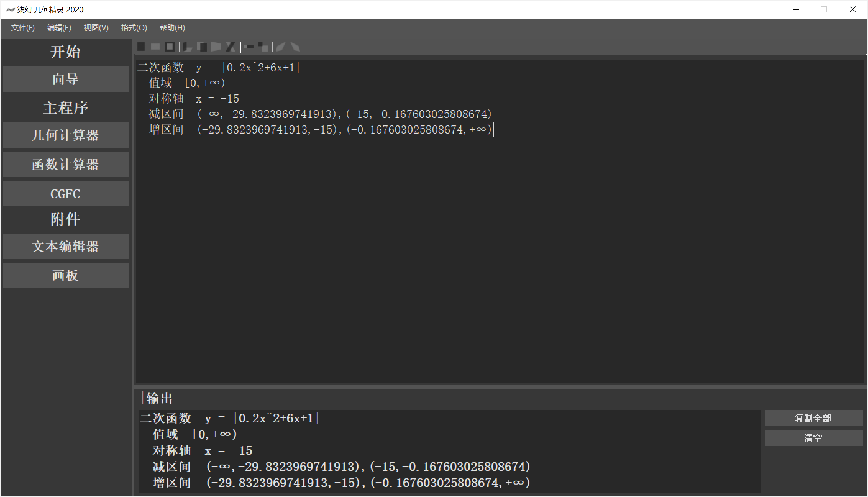Viewport: 868px width, 497px height.
Task: Open the 文本编辑器 accessory
Action: click(x=66, y=246)
